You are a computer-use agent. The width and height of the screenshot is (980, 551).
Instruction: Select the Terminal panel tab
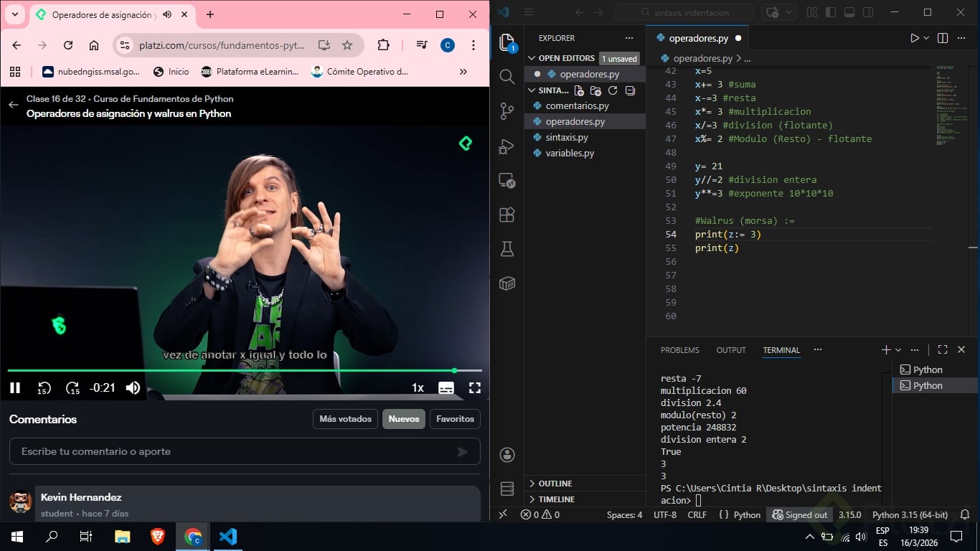(781, 350)
